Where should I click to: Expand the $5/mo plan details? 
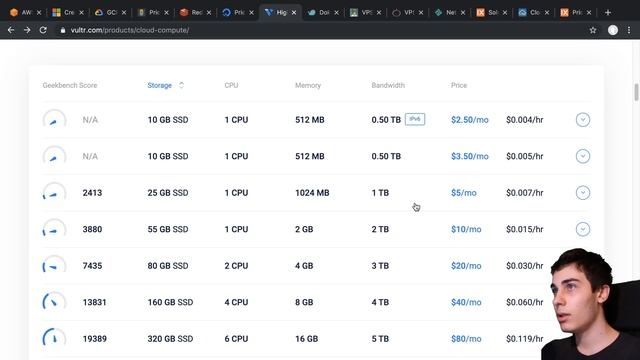583,193
